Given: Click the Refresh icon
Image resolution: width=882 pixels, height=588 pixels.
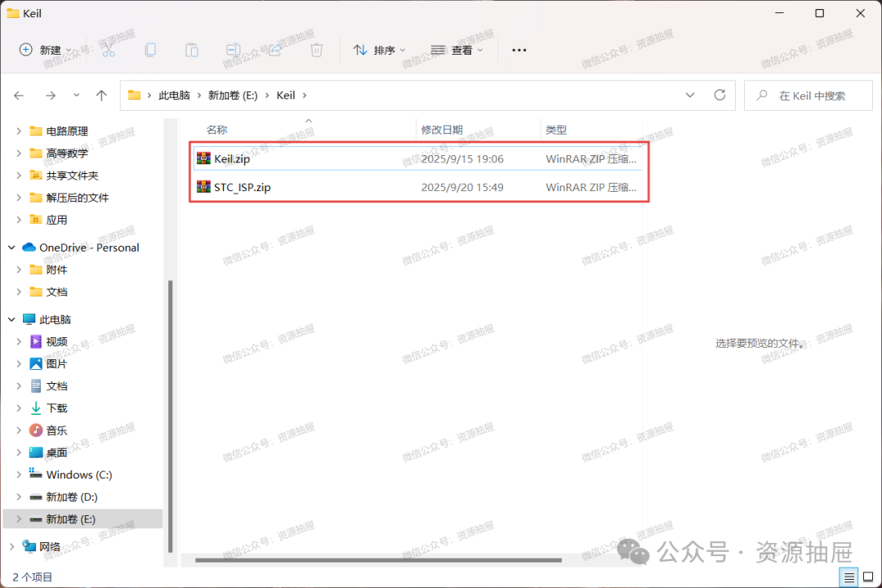Looking at the screenshot, I should [719, 95].
